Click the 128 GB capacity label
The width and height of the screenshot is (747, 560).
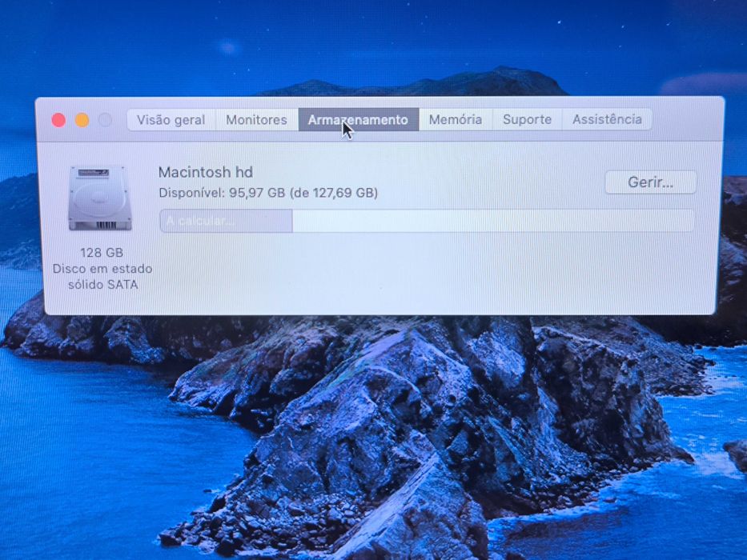(102, 252)
